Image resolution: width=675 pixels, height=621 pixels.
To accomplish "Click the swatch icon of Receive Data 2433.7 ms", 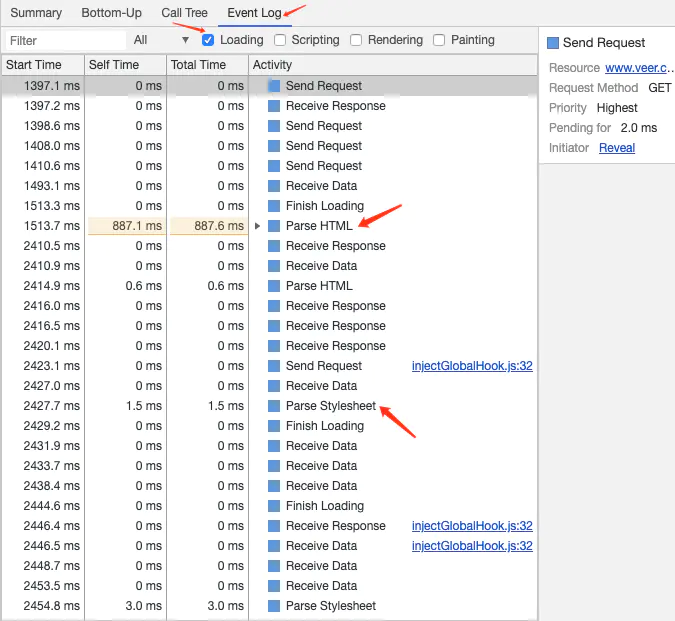I will [x=274, y=466].
